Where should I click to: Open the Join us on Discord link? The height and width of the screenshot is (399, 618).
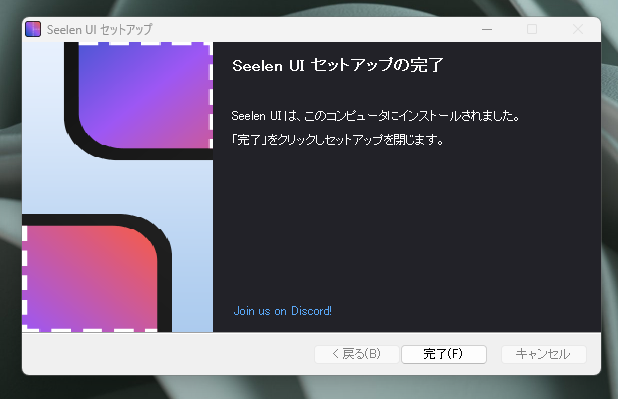(x=283, y=311)
